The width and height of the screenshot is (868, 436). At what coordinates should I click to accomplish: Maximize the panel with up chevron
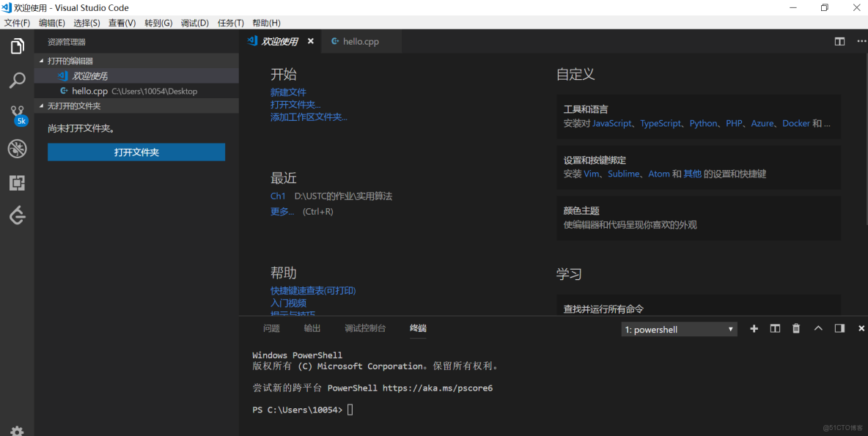coord(818,329)
